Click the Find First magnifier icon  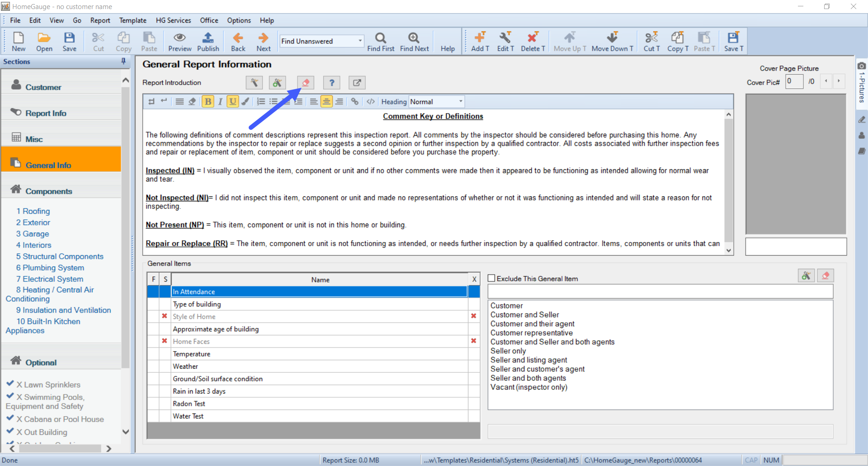pos(380,42)
